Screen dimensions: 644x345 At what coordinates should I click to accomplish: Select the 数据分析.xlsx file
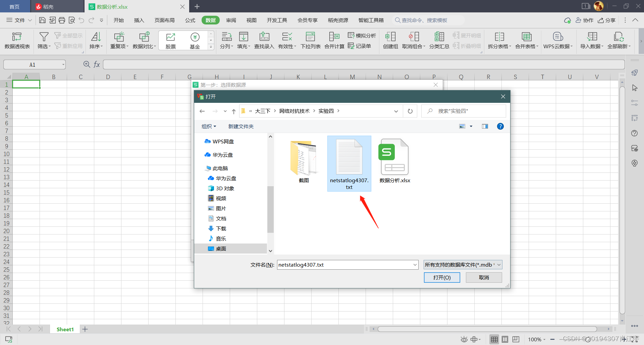[x=394, y=161]
